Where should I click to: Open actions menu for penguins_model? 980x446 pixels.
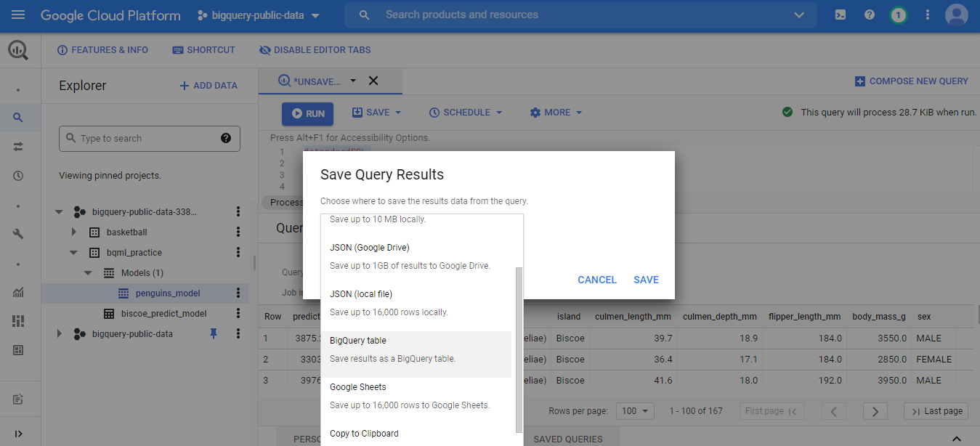(238, 293)
